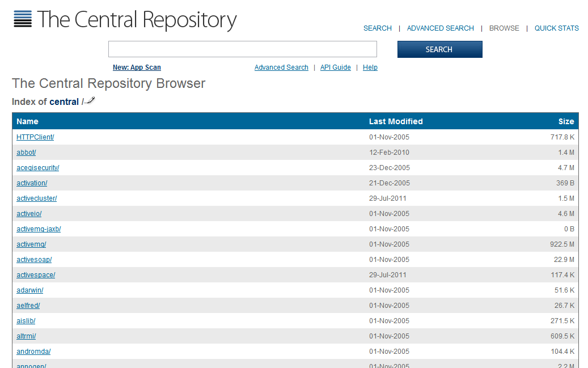Viewport: 588px width, 368px height.
Task: Click the Name column header
Action: coord(27,121)
